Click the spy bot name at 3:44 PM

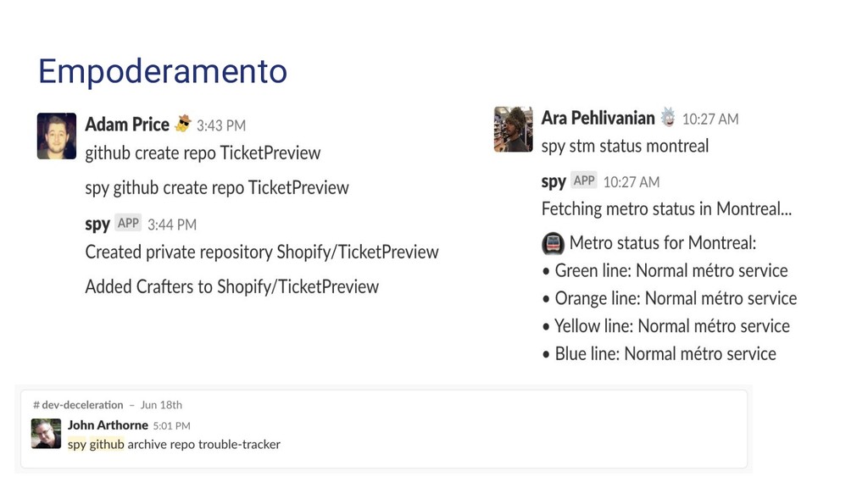tap(97, 224)
